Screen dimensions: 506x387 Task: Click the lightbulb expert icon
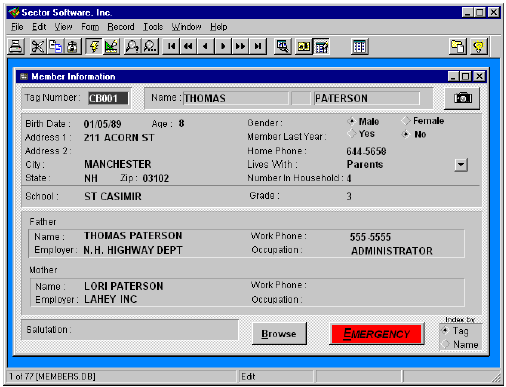coord(479,46)
